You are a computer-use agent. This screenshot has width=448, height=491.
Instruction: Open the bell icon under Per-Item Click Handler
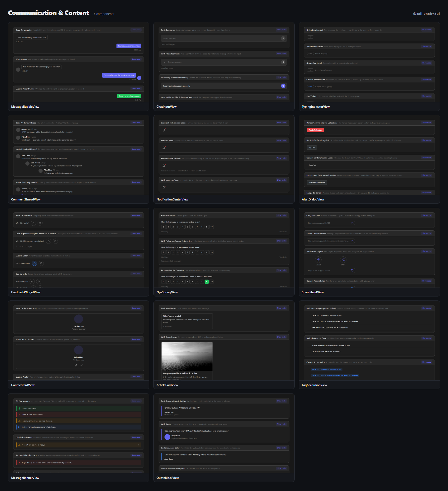[x=164, y=166]
